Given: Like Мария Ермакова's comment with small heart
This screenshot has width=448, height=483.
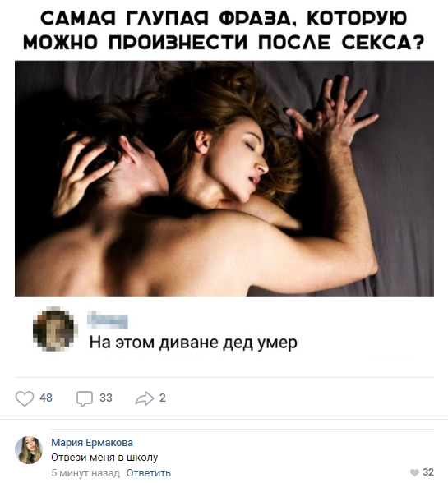Looking at the screenshot, I should coord(414,472).
